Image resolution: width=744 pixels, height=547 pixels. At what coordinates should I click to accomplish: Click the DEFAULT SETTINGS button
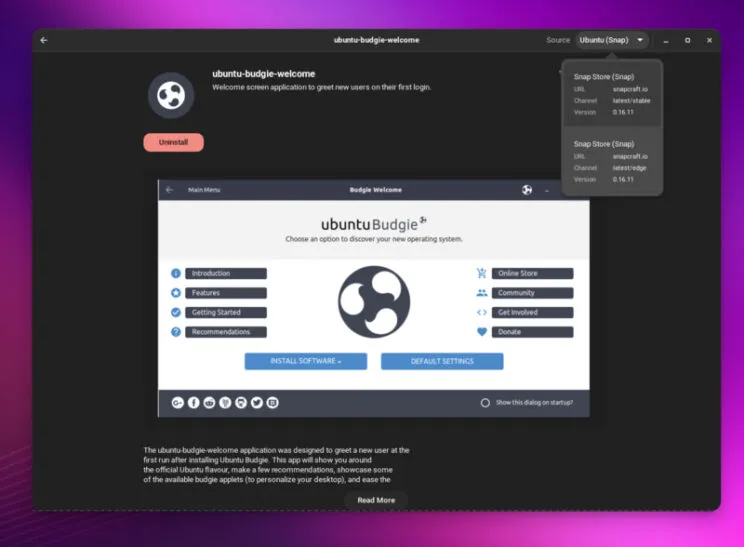(442, 361)
